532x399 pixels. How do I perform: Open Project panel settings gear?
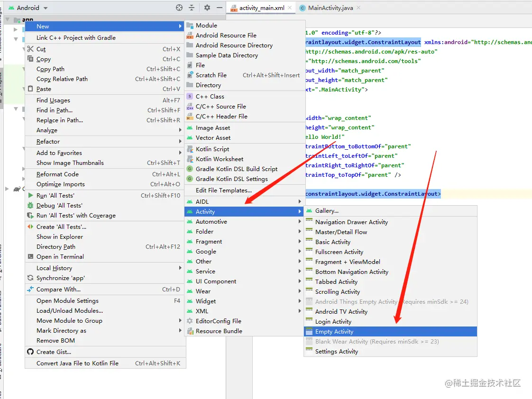click(207, 8)
